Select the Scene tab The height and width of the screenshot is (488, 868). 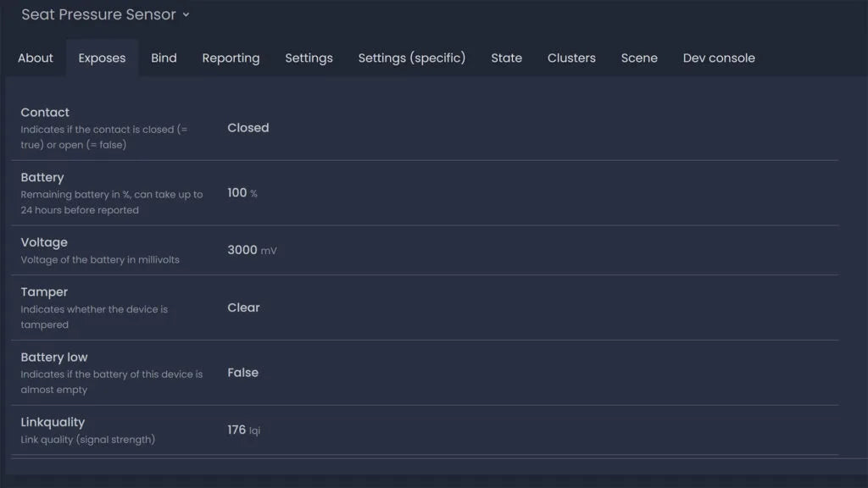pyautogui.click(x=639, y=58)
